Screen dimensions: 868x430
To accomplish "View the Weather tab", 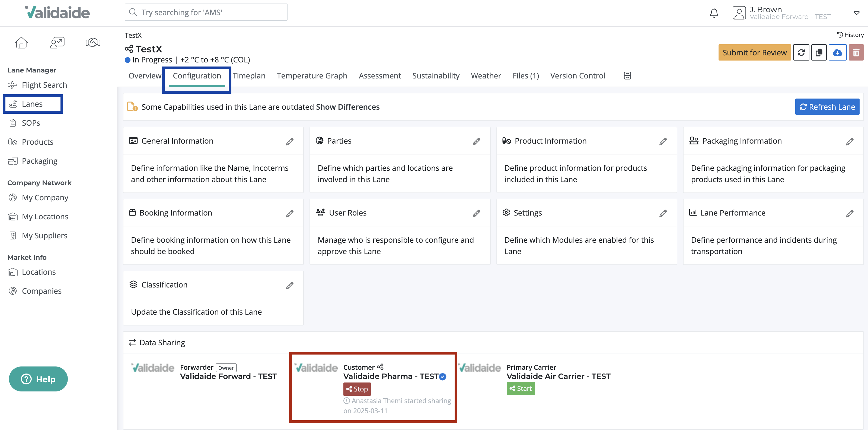I will coord(486,75).
